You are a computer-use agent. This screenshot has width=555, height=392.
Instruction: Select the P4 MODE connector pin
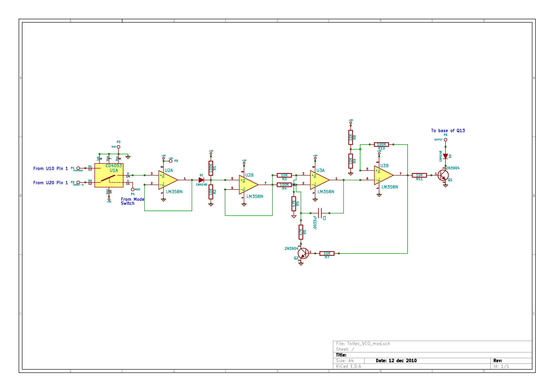[132, 190]
